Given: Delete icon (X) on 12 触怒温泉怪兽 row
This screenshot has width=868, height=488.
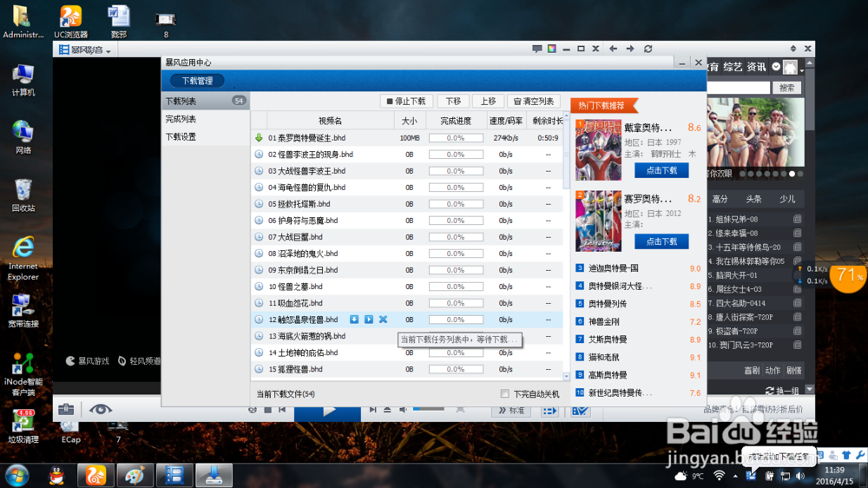Looking at the screenshot, I should [x=383, y=320].
